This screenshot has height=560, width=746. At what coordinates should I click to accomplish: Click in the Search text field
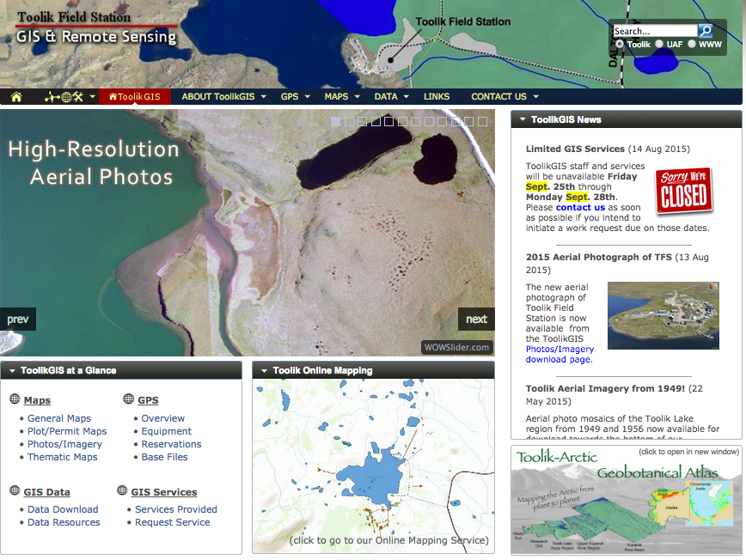[x=655, y=31]
